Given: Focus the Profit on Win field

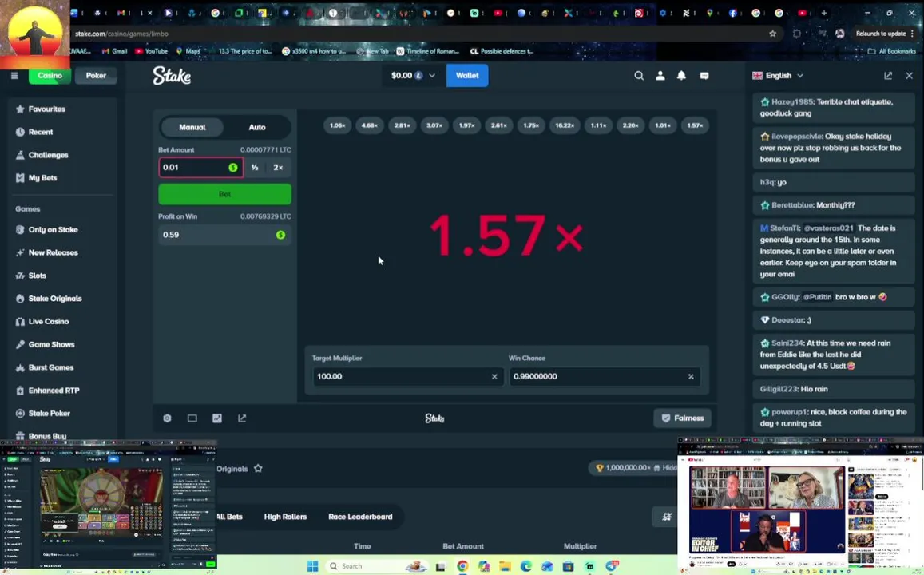Looking at the screenshot, I should click(224, 235).
